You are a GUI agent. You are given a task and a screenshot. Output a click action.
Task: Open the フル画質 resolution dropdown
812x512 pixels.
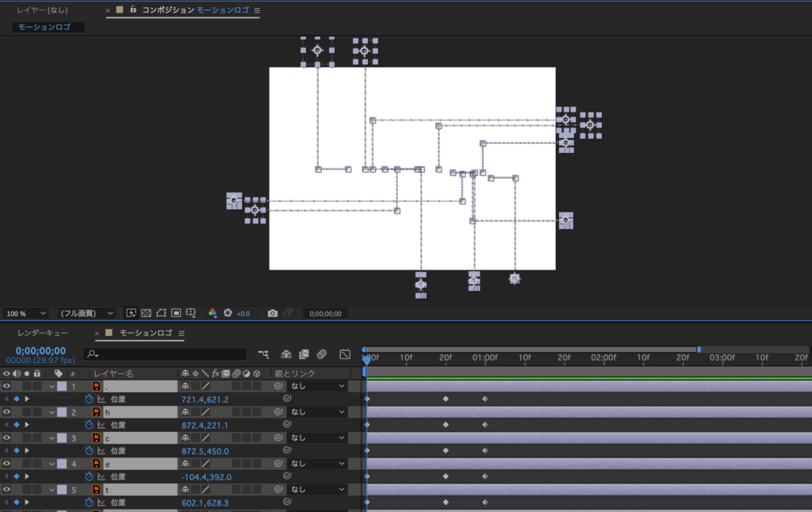(87, 313)
